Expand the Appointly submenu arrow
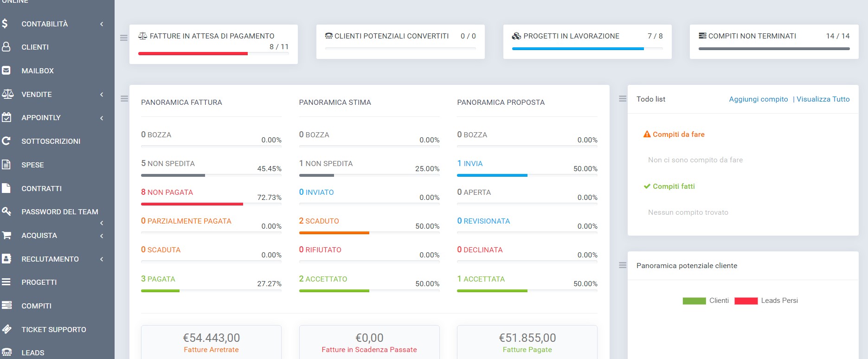 pos(102,118)
